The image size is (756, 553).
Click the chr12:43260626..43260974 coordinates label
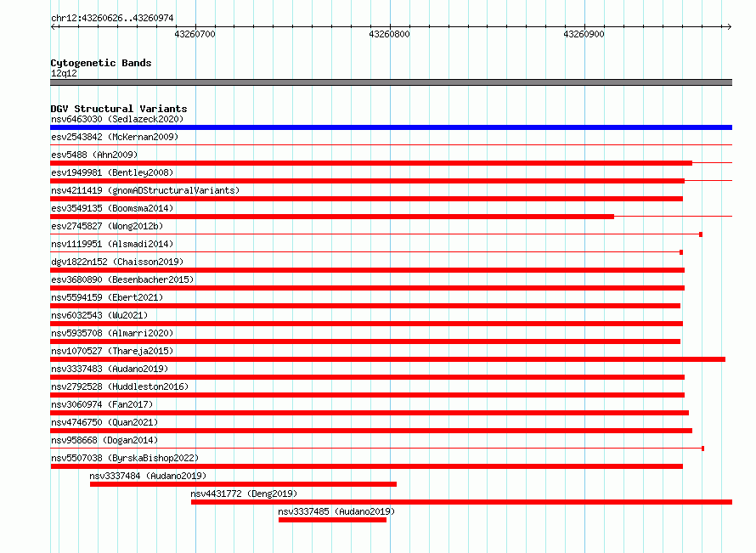(112, 18)
